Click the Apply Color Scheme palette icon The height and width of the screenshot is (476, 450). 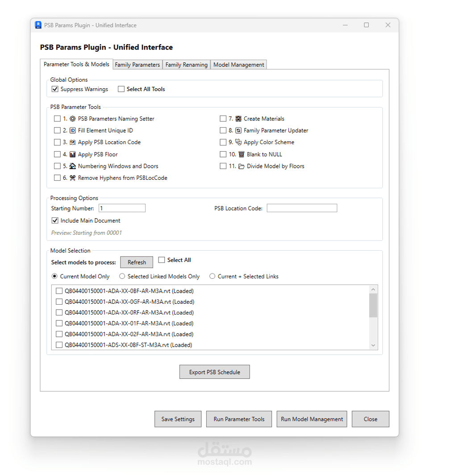point(238,142)
